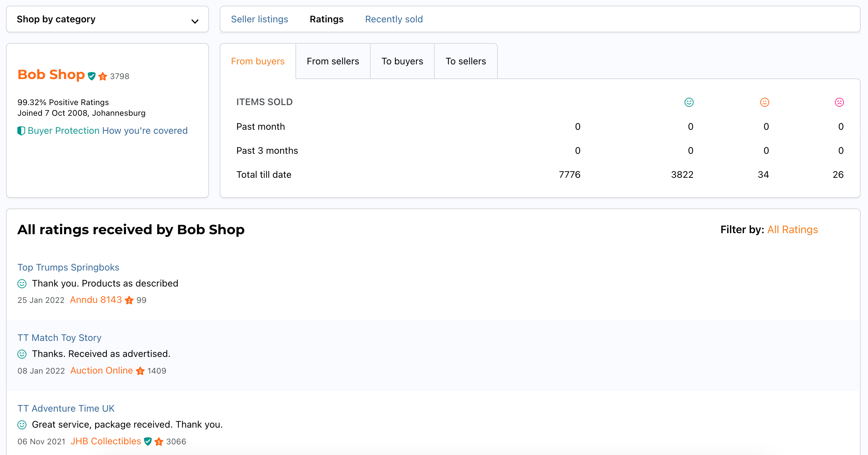Switch to From sellers ratings tab
This screenshot has height=455, width=868.
tap(333, 61)
